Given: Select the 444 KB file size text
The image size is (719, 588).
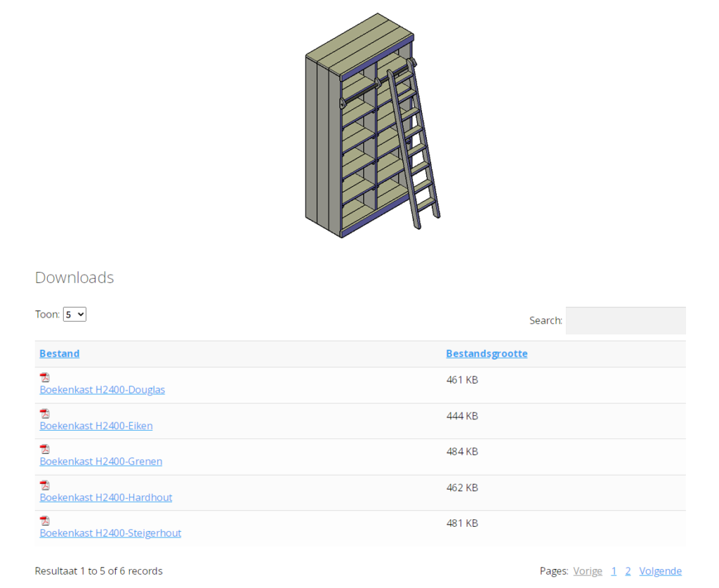Looking at the screenshot, I should pyautogui.click(x=462, y=416).
